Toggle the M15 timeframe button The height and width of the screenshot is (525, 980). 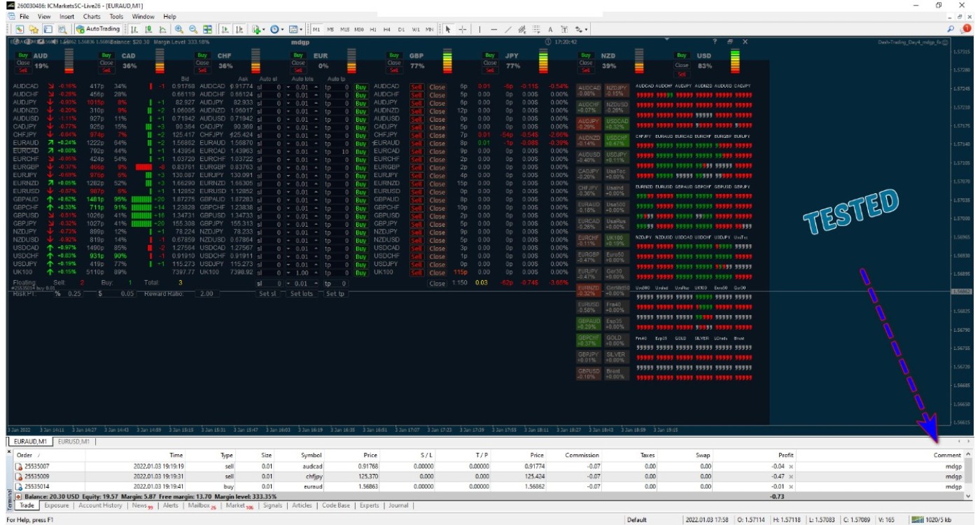344,29
